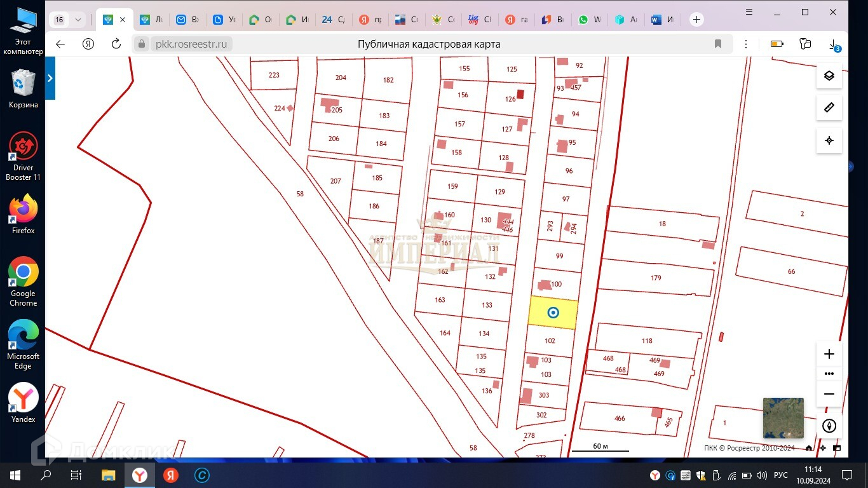Reload the page in the browser
The width and height of the screenshot is (868, 488).
[x=116, y=44]
